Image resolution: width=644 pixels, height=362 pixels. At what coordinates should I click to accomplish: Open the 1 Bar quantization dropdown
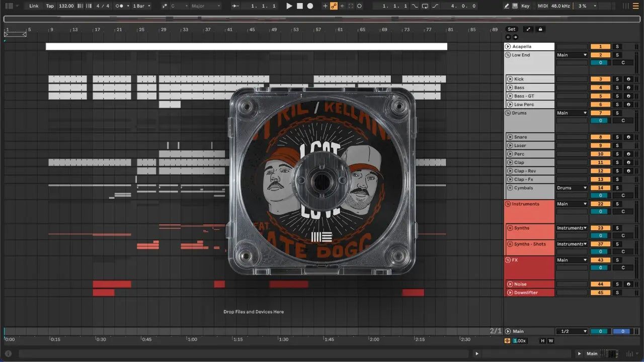142,6
